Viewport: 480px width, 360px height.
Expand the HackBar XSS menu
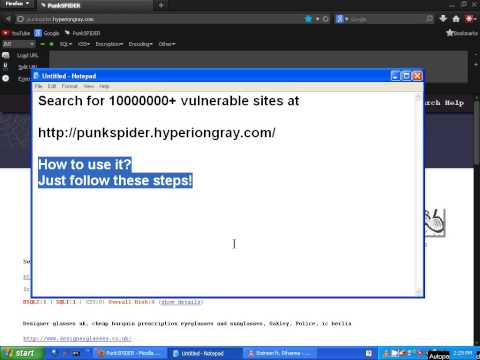coord(84,44)
